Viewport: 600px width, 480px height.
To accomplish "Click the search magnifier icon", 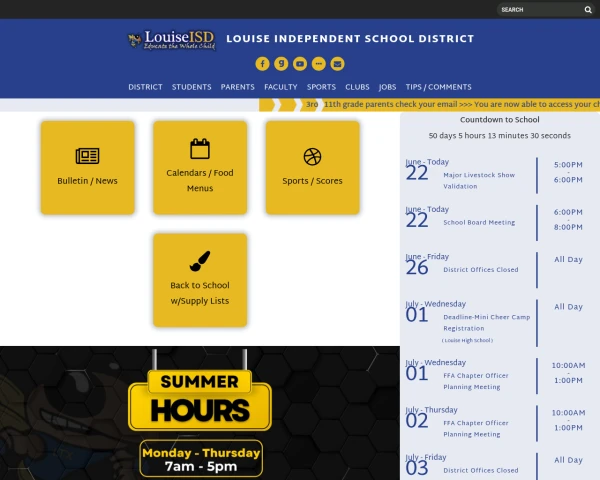I will pos(588,10).
